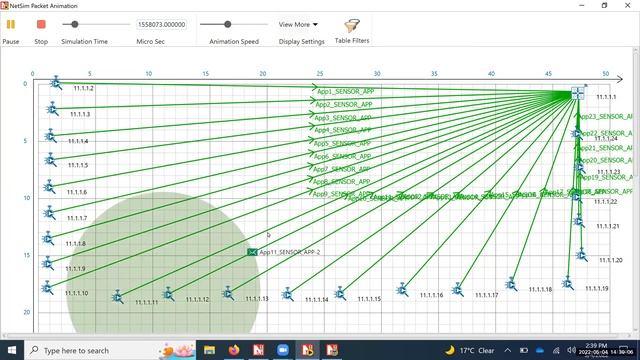
Task: Select sensor node 11.1.1.21
Action: (579, 221)
